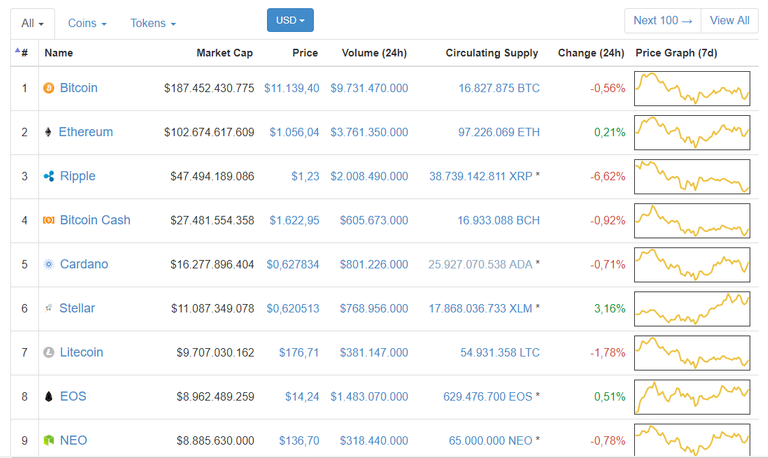This screenshot has width=768, height=458.
Task: Click the Ripple logo icon
Action: pyautogui.click(x=49, y=176)
